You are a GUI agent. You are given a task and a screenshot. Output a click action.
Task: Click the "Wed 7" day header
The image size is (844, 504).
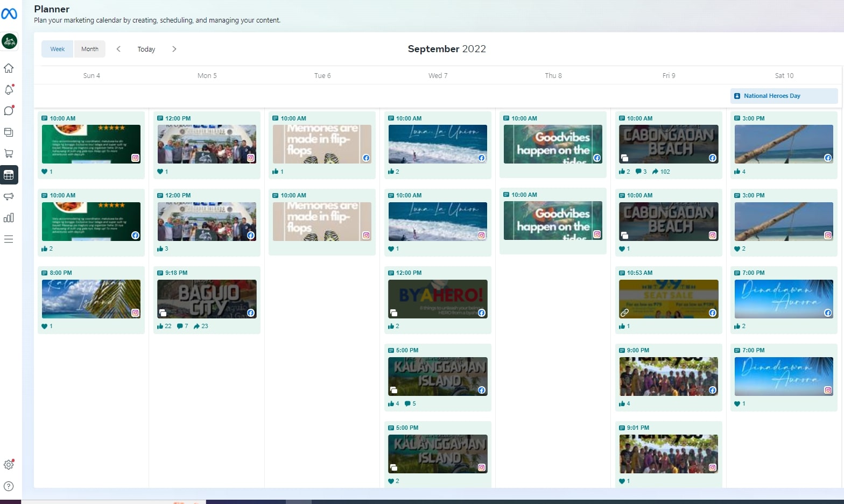coord(438,76)
